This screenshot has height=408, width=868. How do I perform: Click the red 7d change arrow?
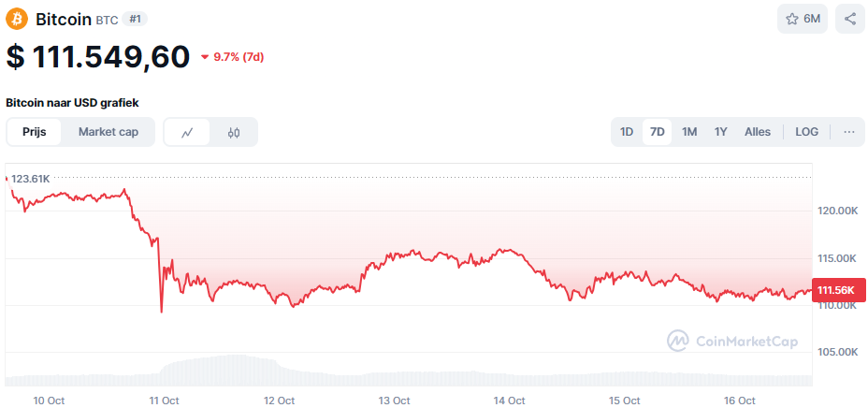pos(206,57)
